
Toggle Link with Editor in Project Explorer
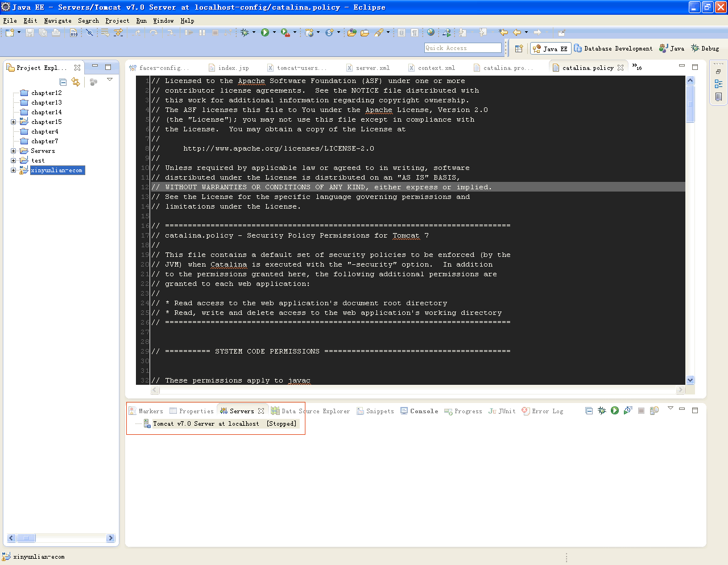[x=76, y=82]
